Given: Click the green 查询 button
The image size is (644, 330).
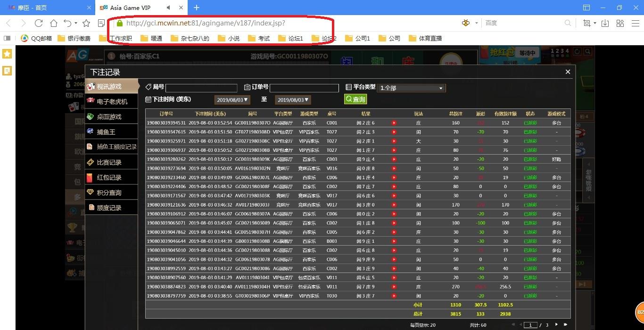Looking at the screenshot, I should pos(355,99).
